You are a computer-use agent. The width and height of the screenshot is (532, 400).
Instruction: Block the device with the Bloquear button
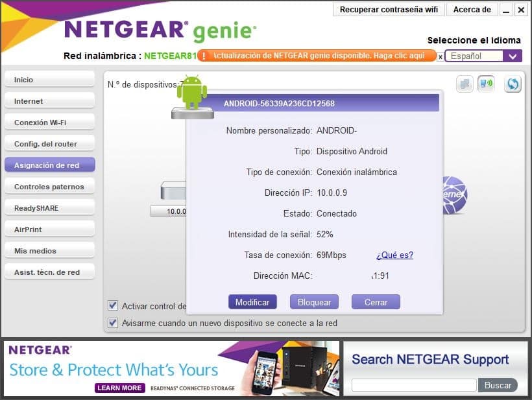click(314, 302)
